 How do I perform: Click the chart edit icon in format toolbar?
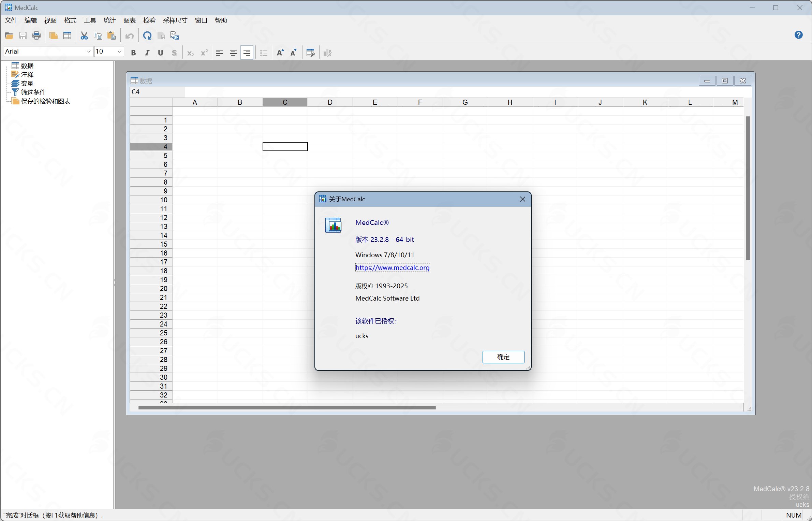click(327, 53)
